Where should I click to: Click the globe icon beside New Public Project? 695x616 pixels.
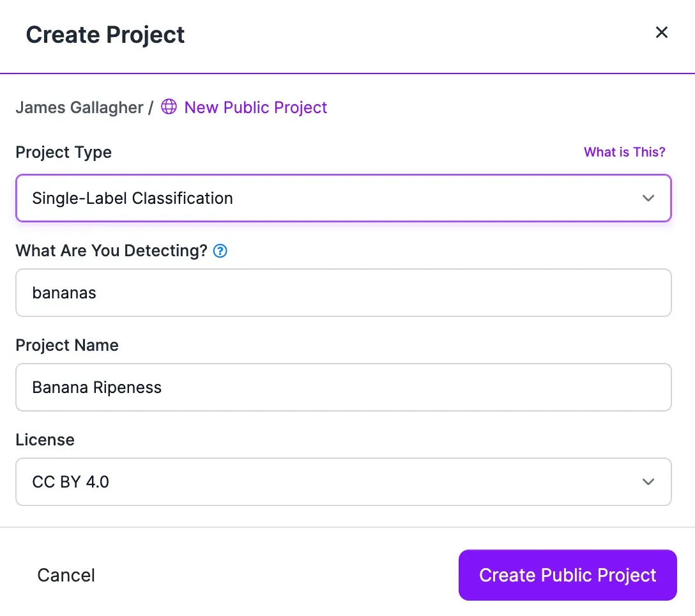(x=169, y=107)
